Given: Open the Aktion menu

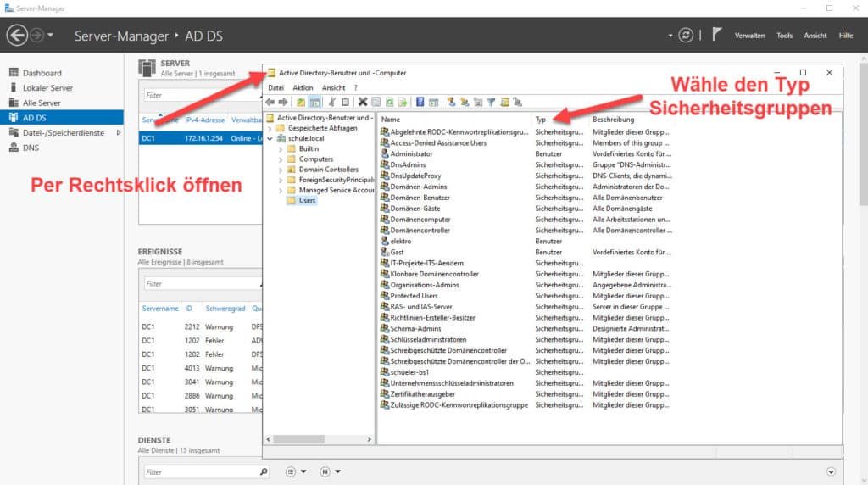Looking at the screenshot, I should 303,87.
